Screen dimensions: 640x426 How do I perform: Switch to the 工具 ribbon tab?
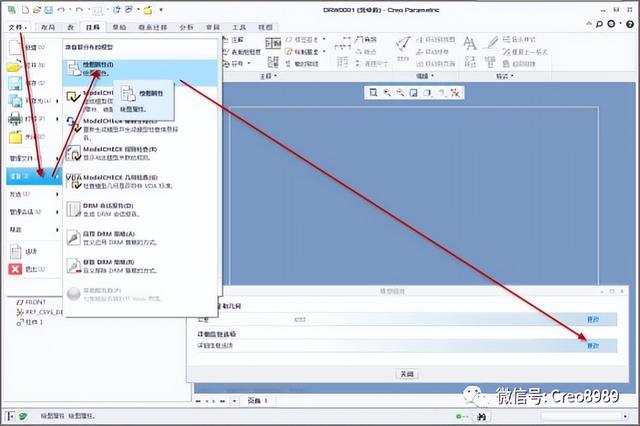click(239, 27)
